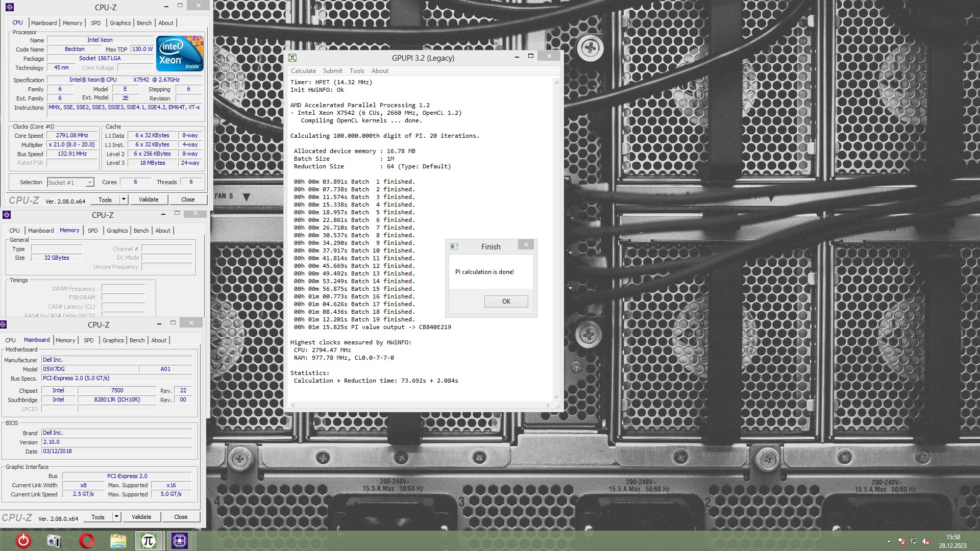Select Bench tab in Memory CPU-Z window
This screenshot has height=551, width=980.
coord(141,231)
